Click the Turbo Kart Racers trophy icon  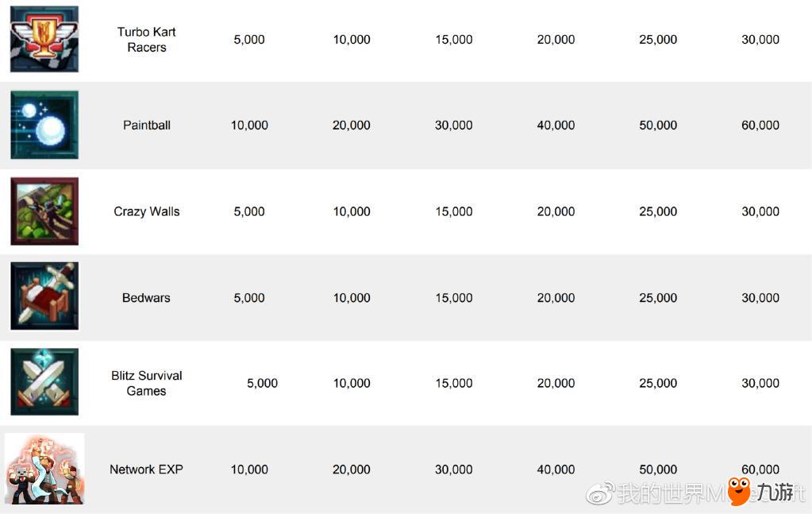point(44,40)
